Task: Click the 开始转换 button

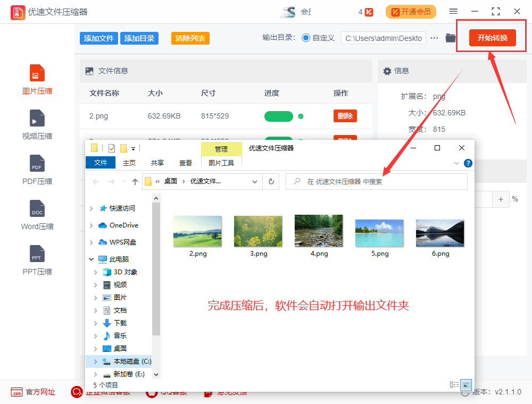Action: click(492, 38)
